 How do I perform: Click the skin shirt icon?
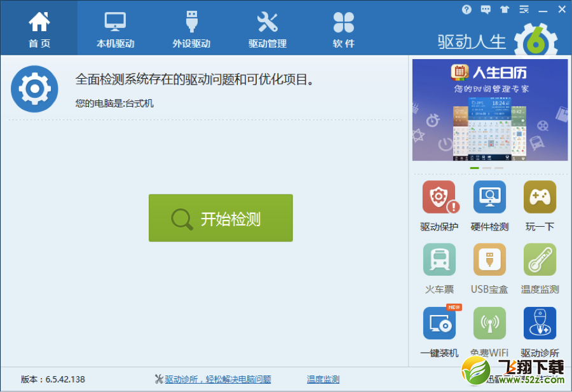click(505, 10)
